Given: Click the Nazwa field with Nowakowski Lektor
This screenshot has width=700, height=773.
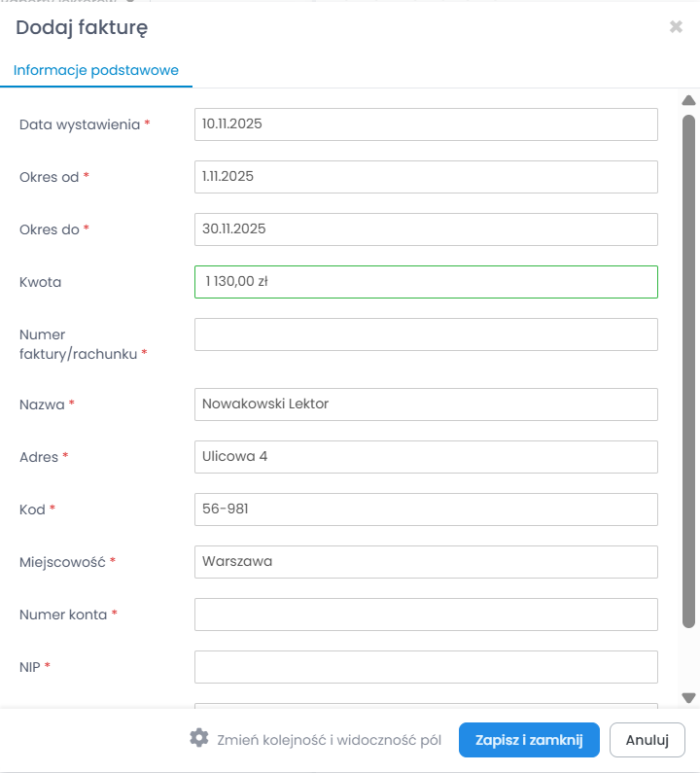Looking at the screenshot, I should (x=426, y=404).
